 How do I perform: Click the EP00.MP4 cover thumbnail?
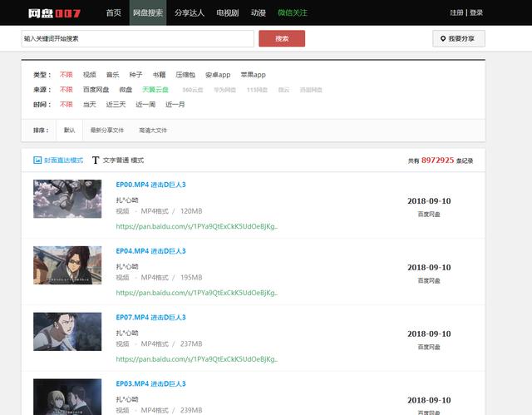(x=67, y=199)
